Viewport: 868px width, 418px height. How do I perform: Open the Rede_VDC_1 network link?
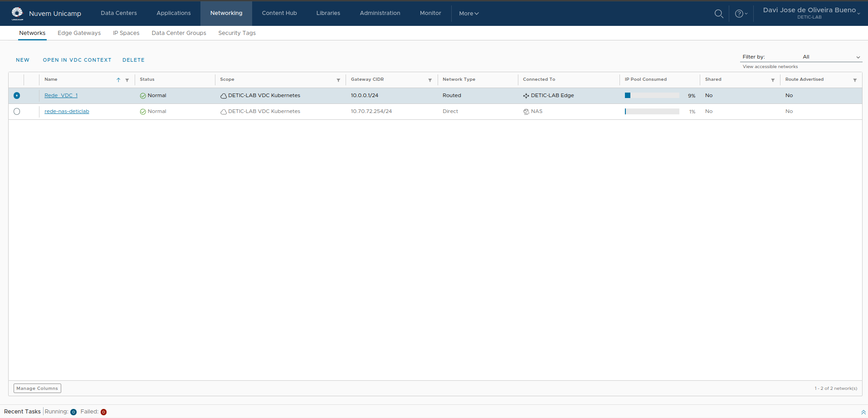tap(61, 95)
